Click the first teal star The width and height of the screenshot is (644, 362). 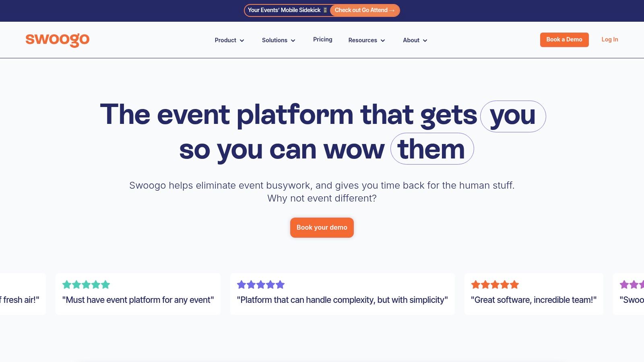[67, 284]
